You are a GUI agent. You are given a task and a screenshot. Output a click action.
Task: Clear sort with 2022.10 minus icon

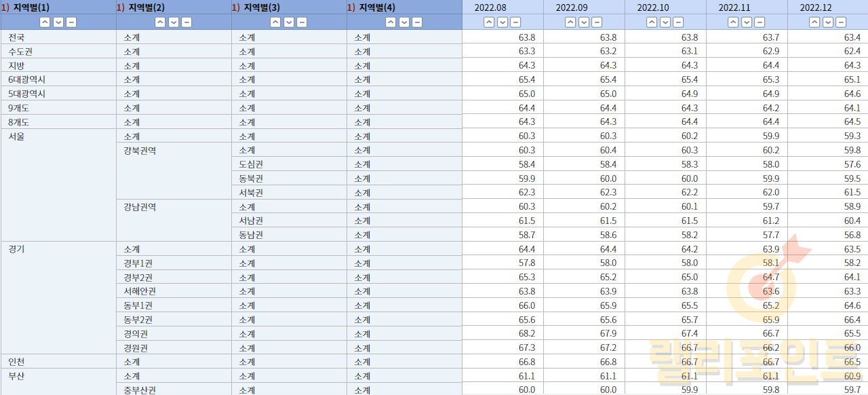678,22
